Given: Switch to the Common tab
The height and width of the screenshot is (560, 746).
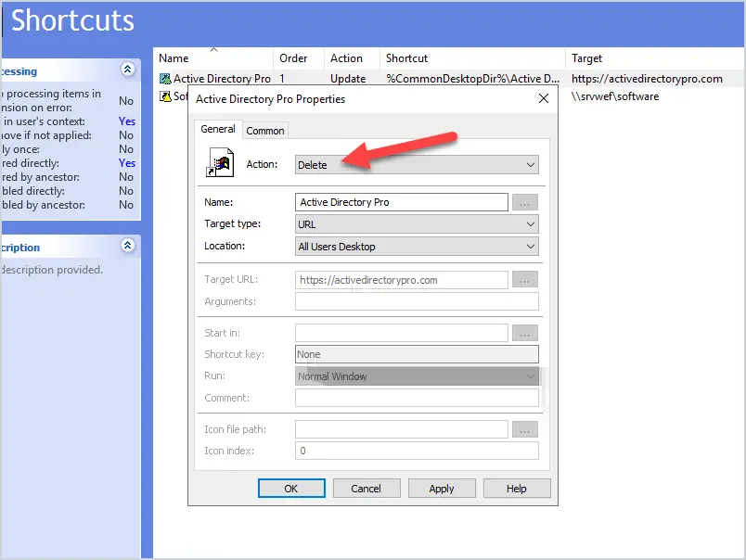Looking at the screenshot, I should point(265,131).
